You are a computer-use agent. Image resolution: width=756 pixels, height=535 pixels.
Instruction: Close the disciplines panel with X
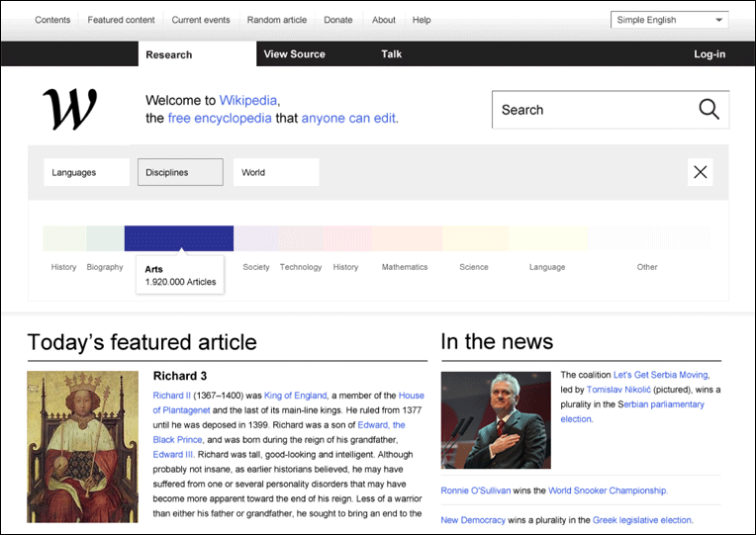tap(700, 172)
